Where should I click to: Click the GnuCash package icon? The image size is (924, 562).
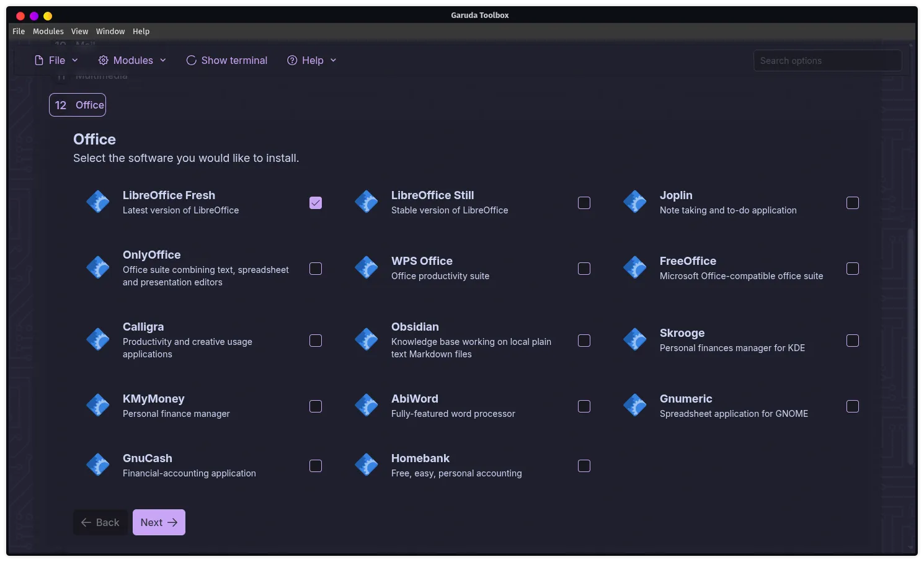(98, 465)
